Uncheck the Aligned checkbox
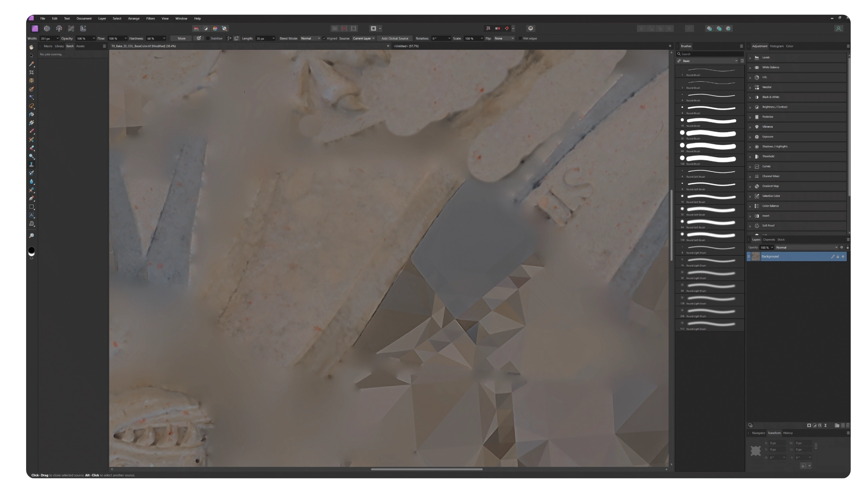 [324, 38]
